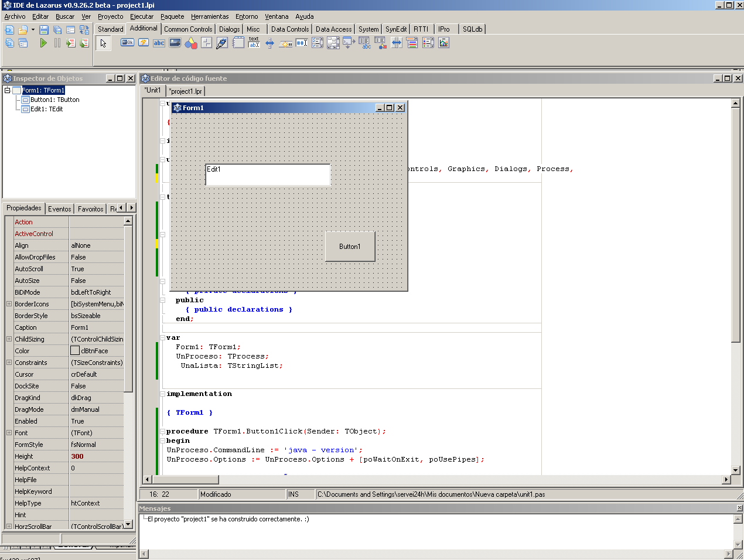Click the Pause debugging icon
This screenshot has width=744, height=560.
click(57, 43)
